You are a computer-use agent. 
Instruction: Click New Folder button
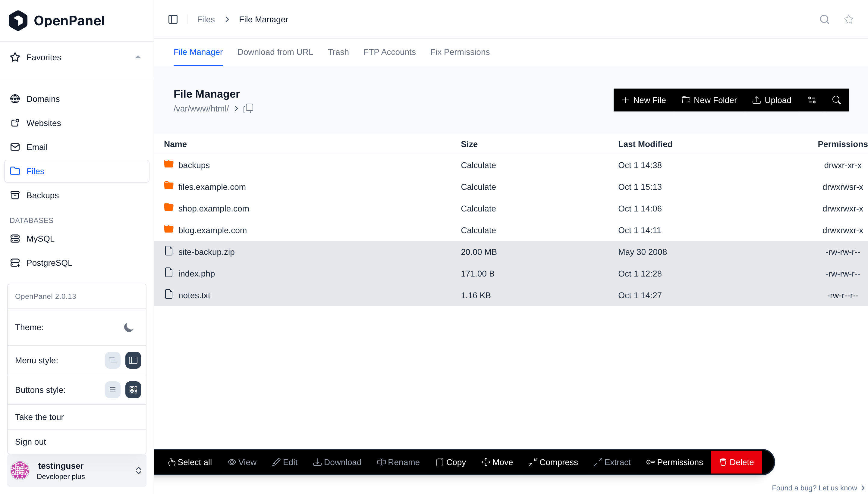[x=709, y=100]
